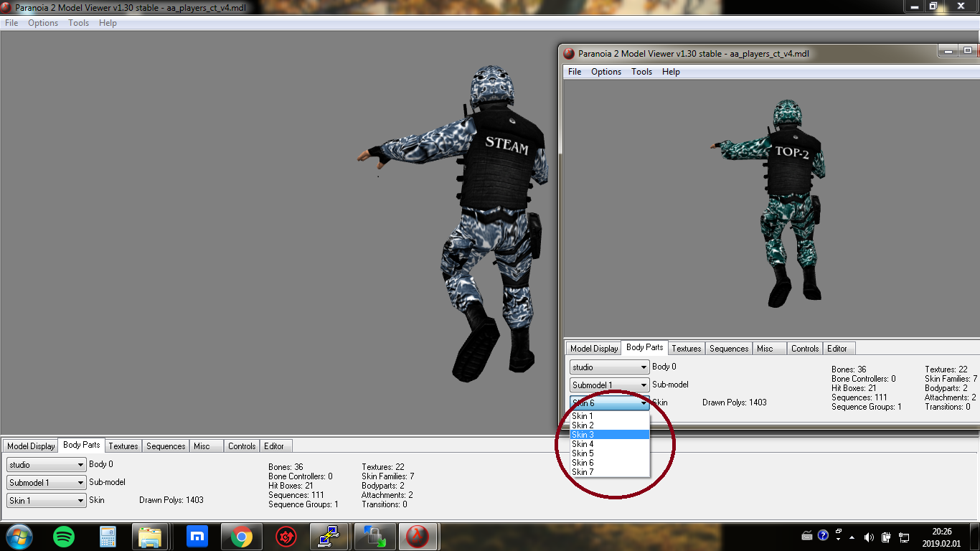Click the keyboard icon in system tray
This screenshot has height=551, width=980.
(x=807, y=536)
